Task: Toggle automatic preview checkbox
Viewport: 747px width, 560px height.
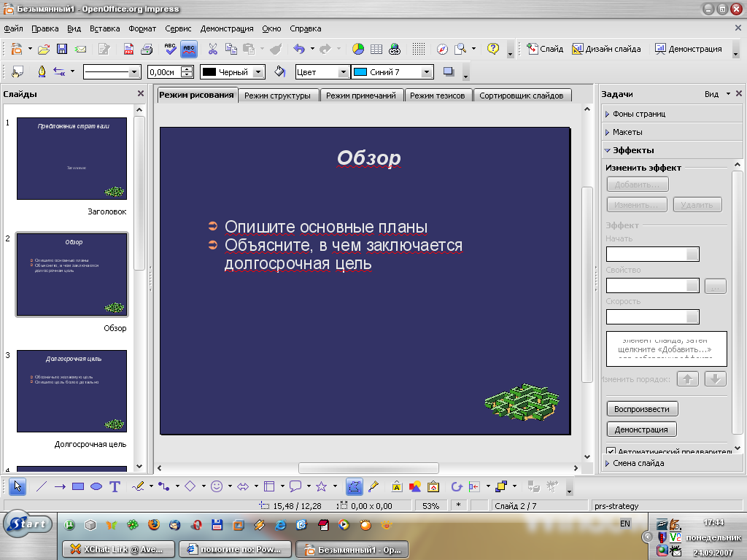Action: coord(611,451)
